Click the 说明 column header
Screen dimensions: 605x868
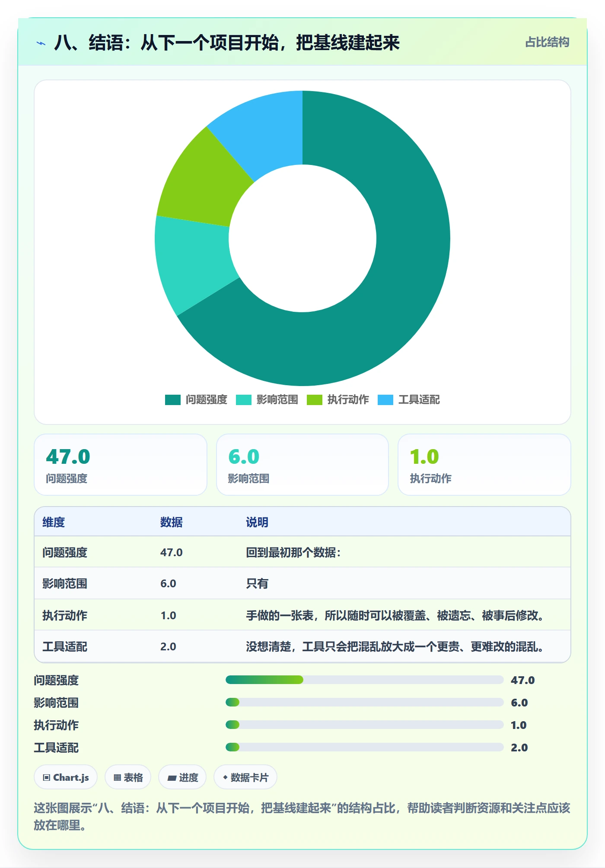257,522
